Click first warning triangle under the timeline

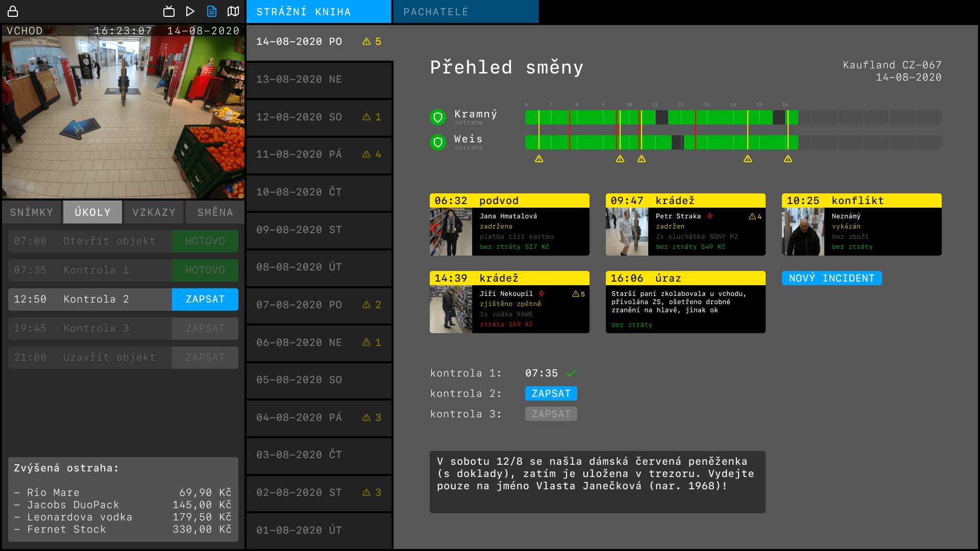[x=539, y=159]
